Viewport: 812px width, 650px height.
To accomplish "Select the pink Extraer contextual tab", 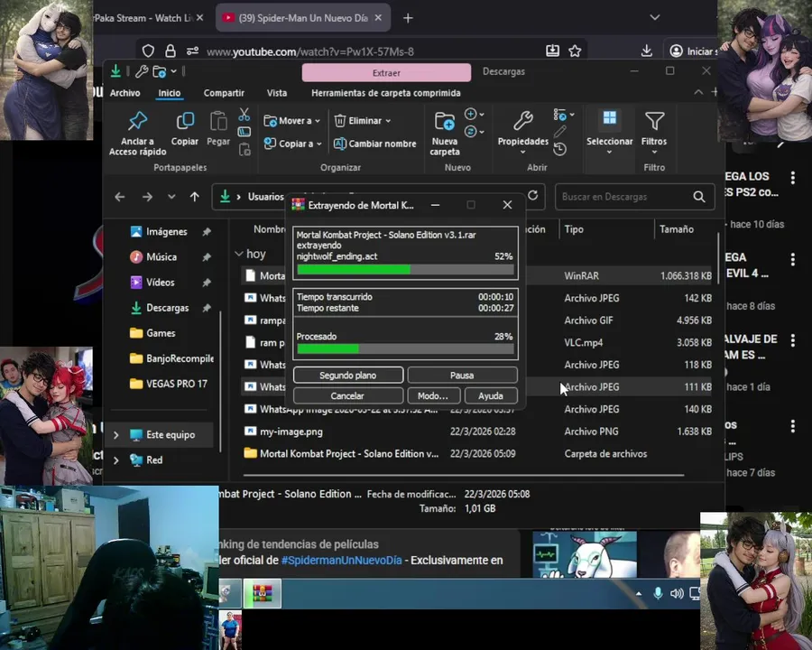I will pos(386,72).
